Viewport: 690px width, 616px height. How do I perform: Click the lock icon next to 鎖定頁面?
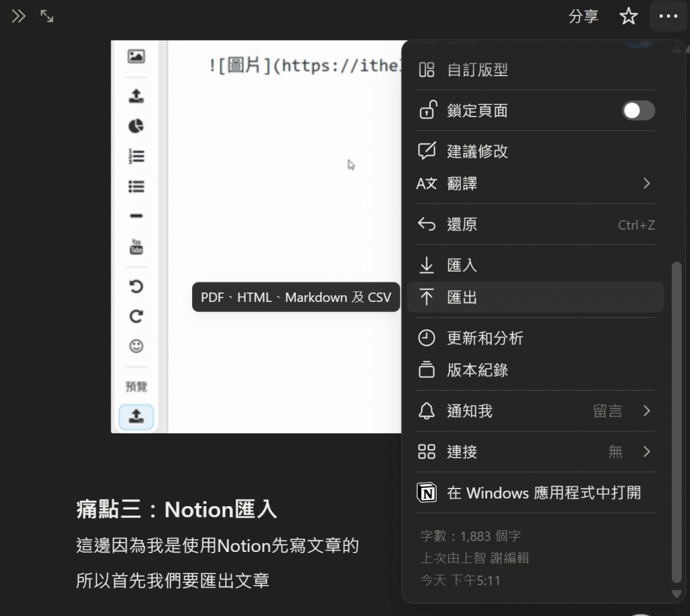point(427,110)
